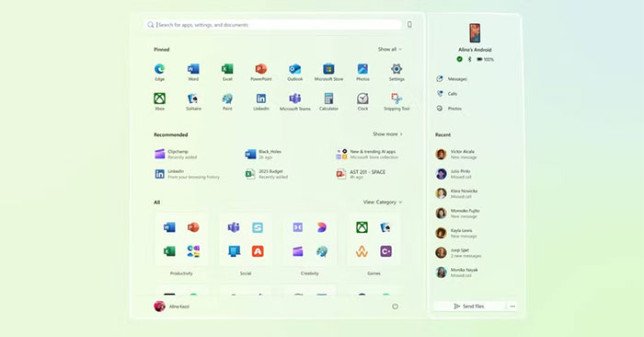Click Show more recommended items
Screen dimensions: 644x337
click(x=387, y=134)
